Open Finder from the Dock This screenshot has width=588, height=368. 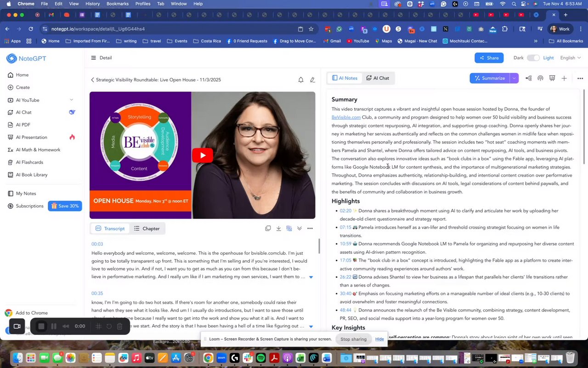point(18,358)
